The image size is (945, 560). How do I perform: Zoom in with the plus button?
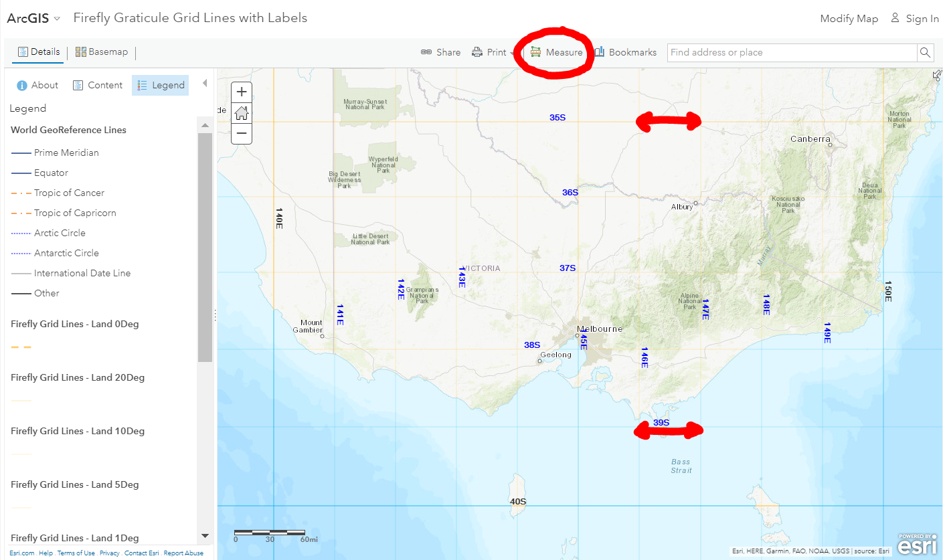click(242, 92)
